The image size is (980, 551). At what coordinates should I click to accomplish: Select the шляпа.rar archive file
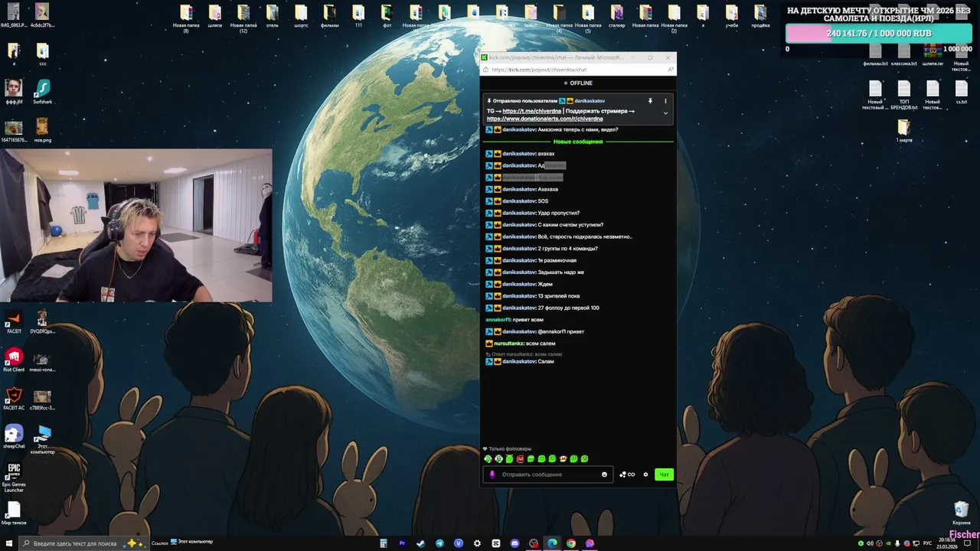933,54
